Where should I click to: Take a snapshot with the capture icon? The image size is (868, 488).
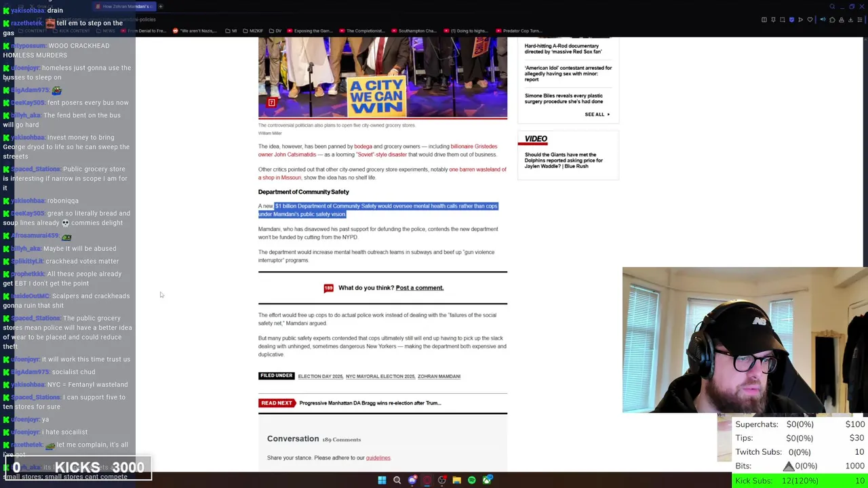pos(783,20)
